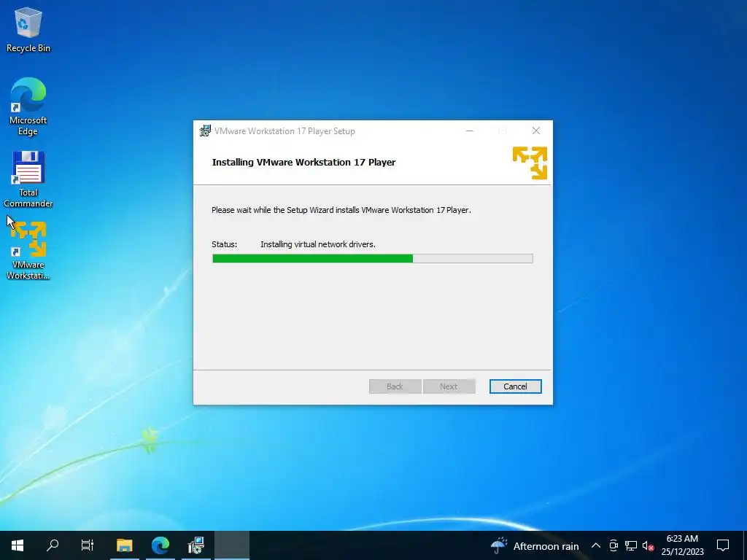The width and height of the screenshot is (747, 560).
Task: Minimize the VMware Setup window
Action: click(x=470, y=131)
